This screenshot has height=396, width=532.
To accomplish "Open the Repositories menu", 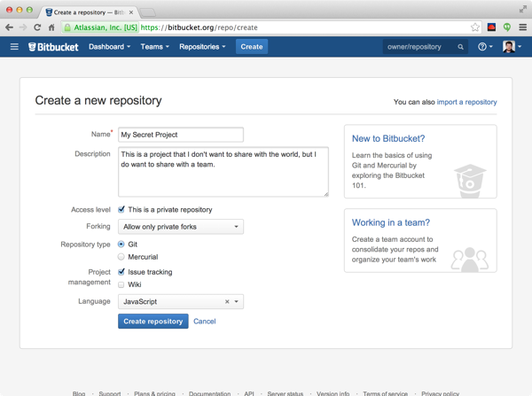I will (x=202, y=47).
